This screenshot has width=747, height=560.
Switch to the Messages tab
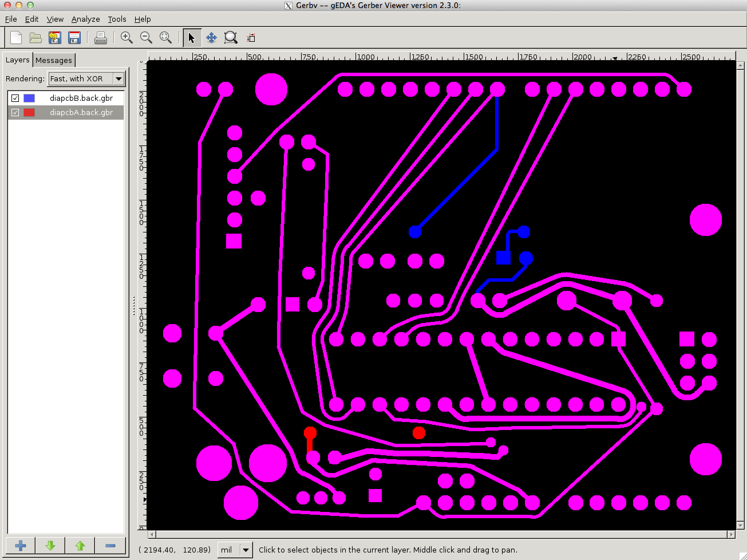tap(54, 60)
